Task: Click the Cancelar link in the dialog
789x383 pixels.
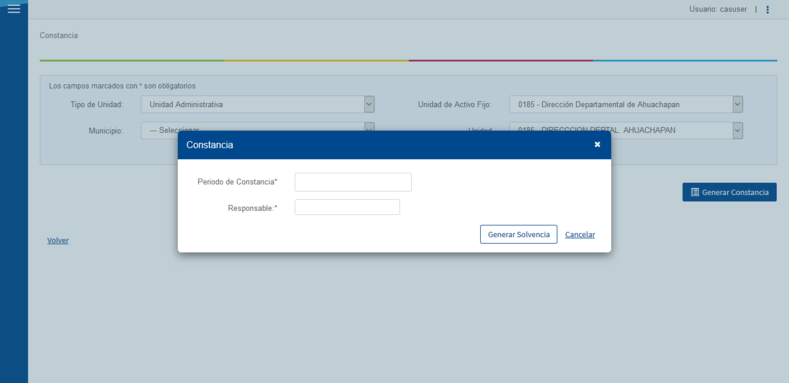Action: [580, 235]
